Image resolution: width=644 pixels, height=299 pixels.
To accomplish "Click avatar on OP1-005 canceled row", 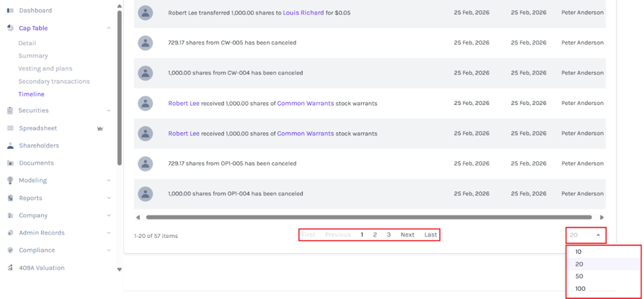I will pyautogui.click(x=145, y=164).
